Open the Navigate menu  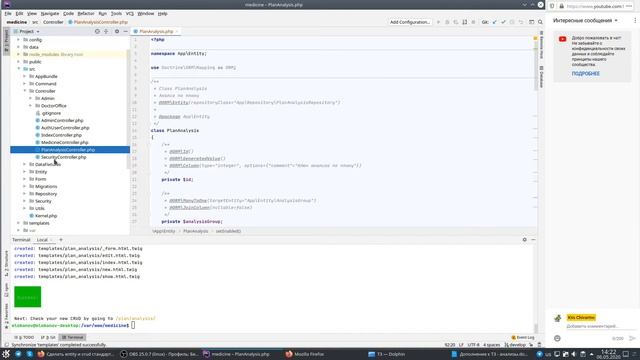click(50, 13)
